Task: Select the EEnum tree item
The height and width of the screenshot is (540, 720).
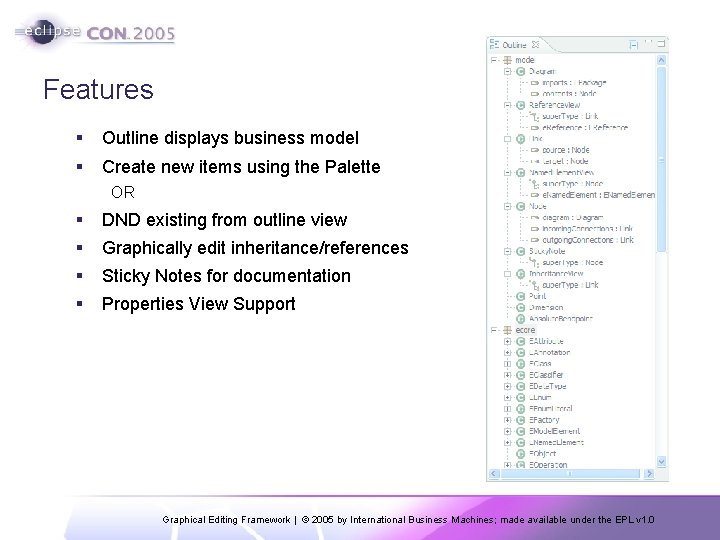Action: coord(534,398)
